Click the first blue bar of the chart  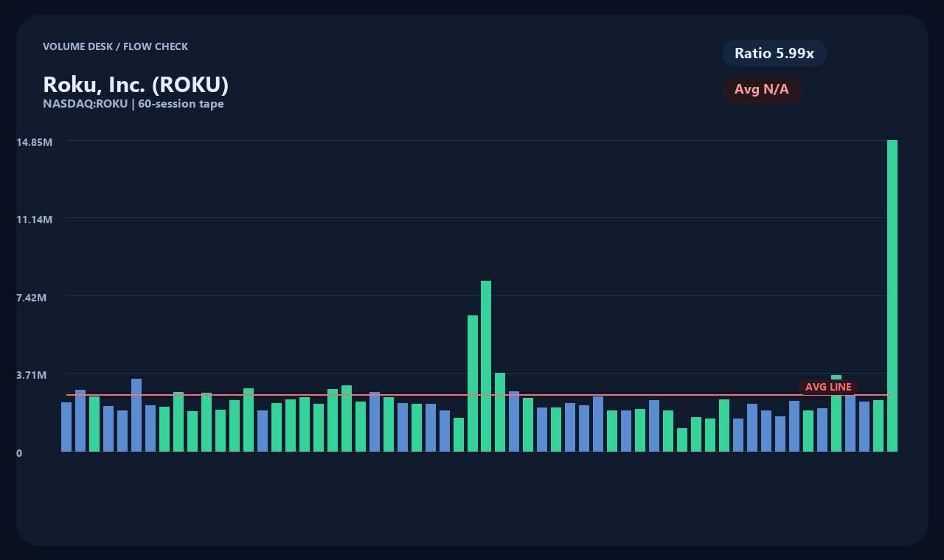tap(66, 427)
